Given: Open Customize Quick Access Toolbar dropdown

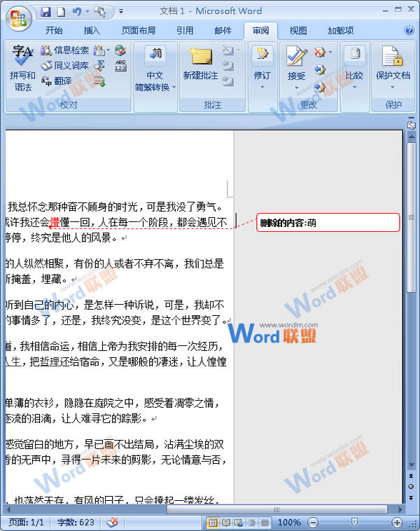Looking at the screenshot, I should pyautogui.click(x=121, y=11).
